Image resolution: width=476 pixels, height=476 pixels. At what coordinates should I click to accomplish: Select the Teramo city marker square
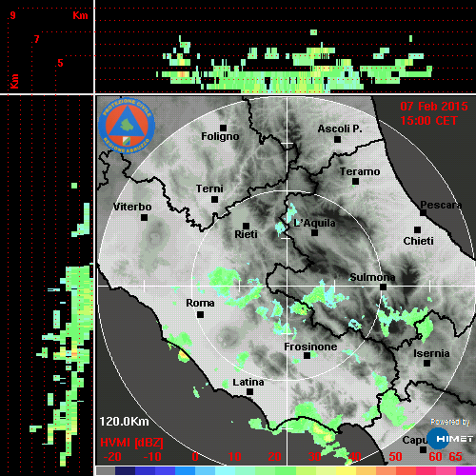coord(355,181)
